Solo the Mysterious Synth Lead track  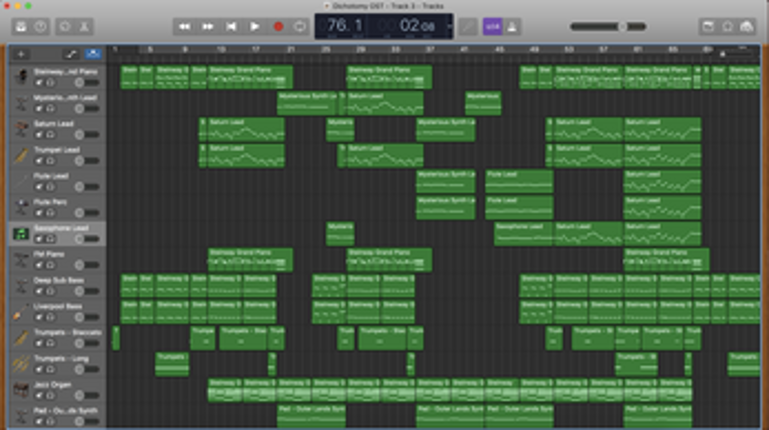click(50, 108)
